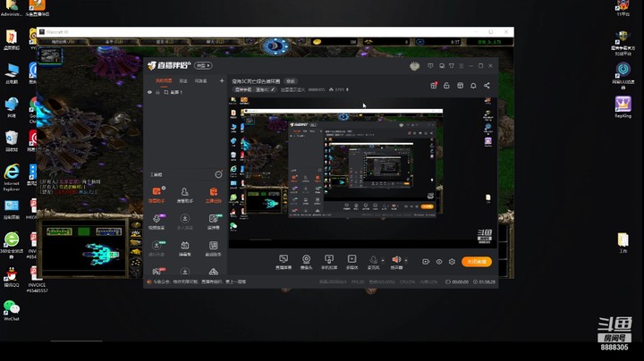Open the list-panel tool, third row right
This screenshot has height=361, width=644.
[213, 248]
